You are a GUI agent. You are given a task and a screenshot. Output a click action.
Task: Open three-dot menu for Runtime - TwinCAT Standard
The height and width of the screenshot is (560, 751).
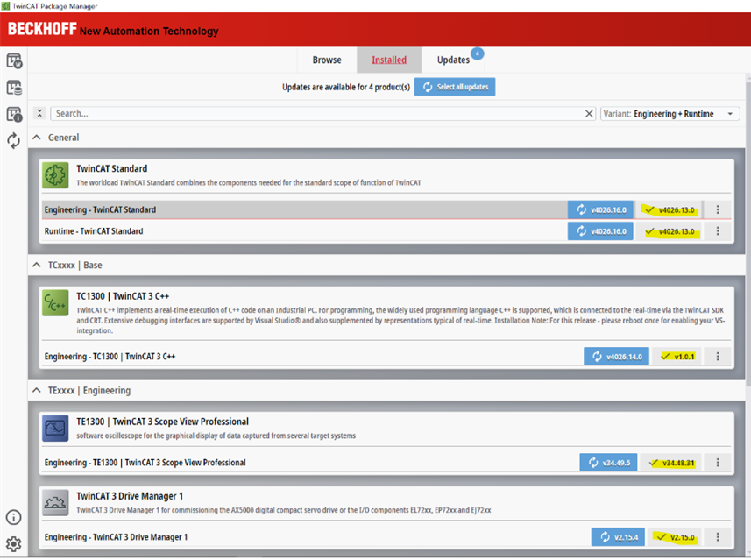(x=718, y=231)
